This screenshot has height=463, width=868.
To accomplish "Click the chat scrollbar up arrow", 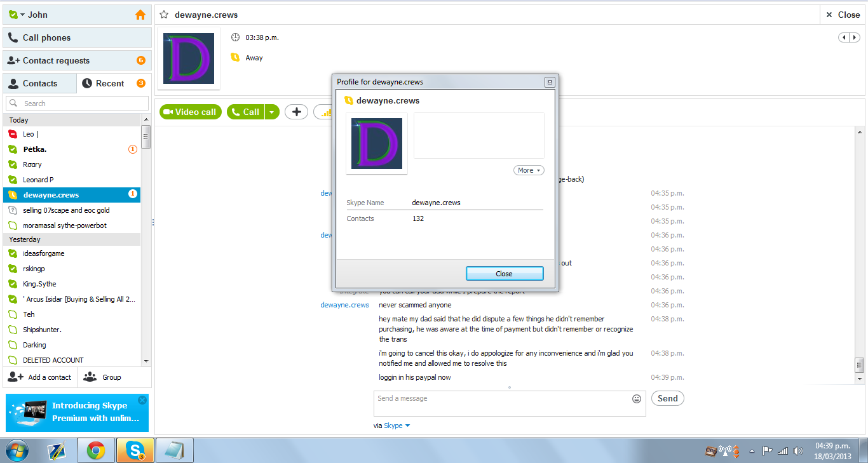I will point(860,131).
